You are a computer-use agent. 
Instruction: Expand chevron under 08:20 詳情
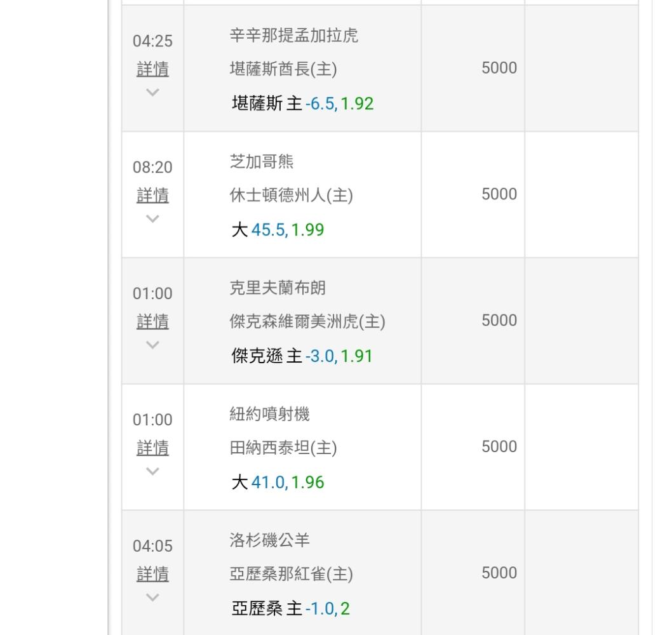(152, 219)
